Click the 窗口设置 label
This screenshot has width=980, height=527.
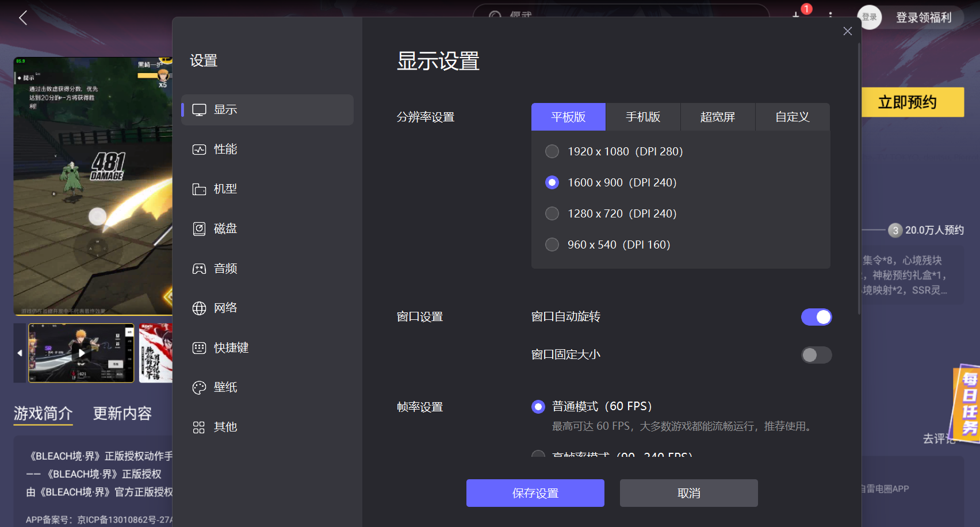420,317
